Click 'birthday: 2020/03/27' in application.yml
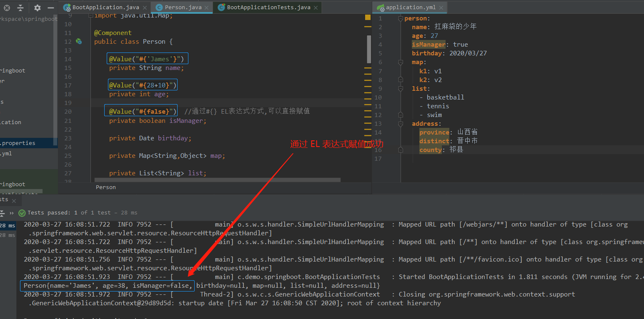 tap(449, 53)
